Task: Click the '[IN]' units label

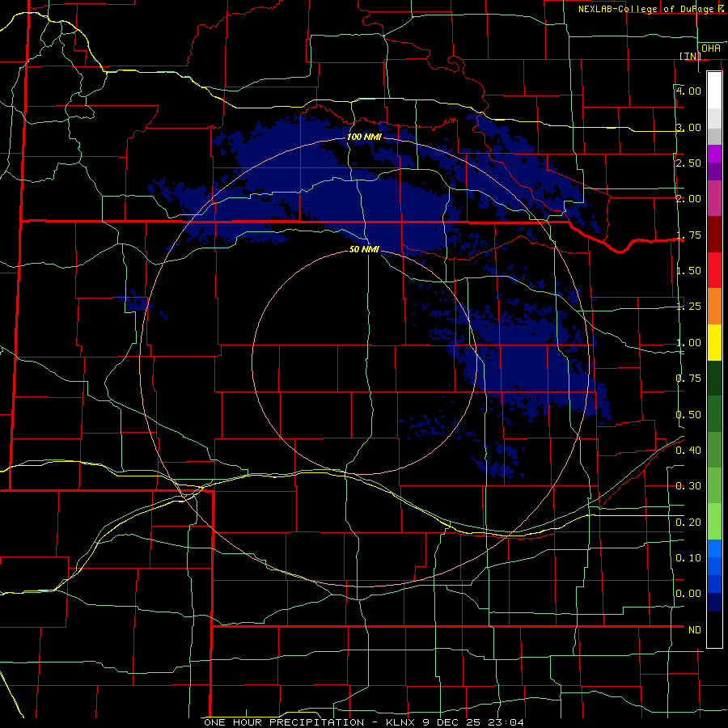Action: [691, 56]
